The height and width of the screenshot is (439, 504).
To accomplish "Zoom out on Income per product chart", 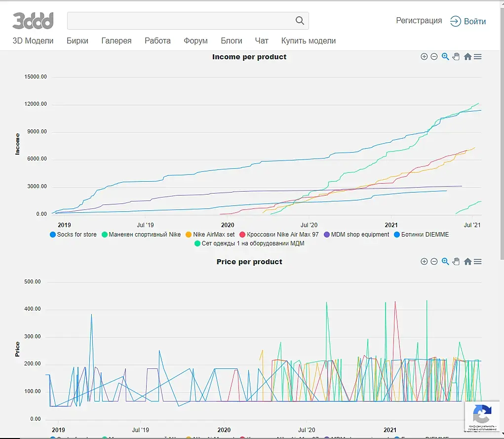I will pos(434,57).
